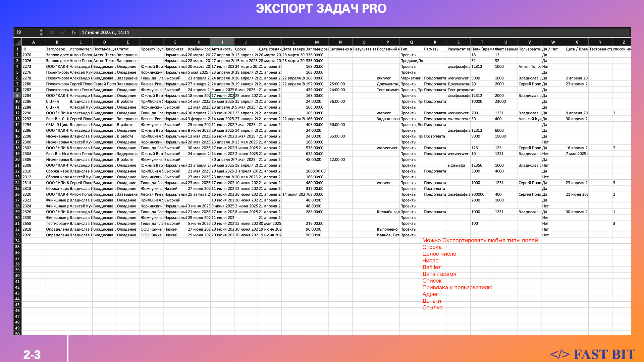
Task: Click the Сроки header cell
Action: click(x=246, y=49)
